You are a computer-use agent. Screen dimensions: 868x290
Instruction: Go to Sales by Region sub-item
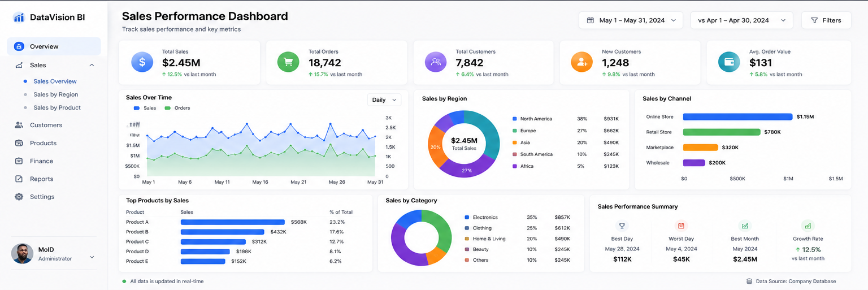55,94
